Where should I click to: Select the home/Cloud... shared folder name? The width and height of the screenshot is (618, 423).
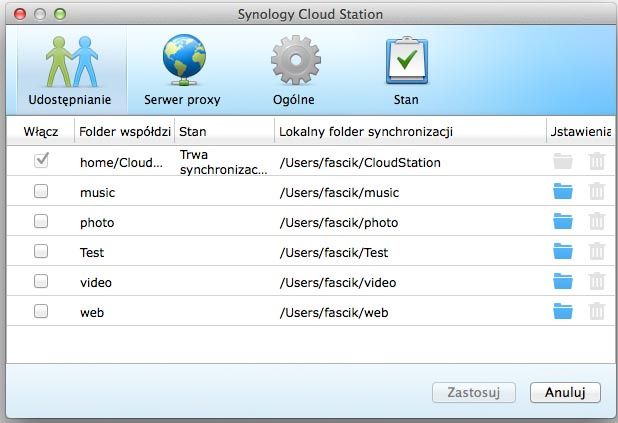pyautogui.click(x=121, y=162)
